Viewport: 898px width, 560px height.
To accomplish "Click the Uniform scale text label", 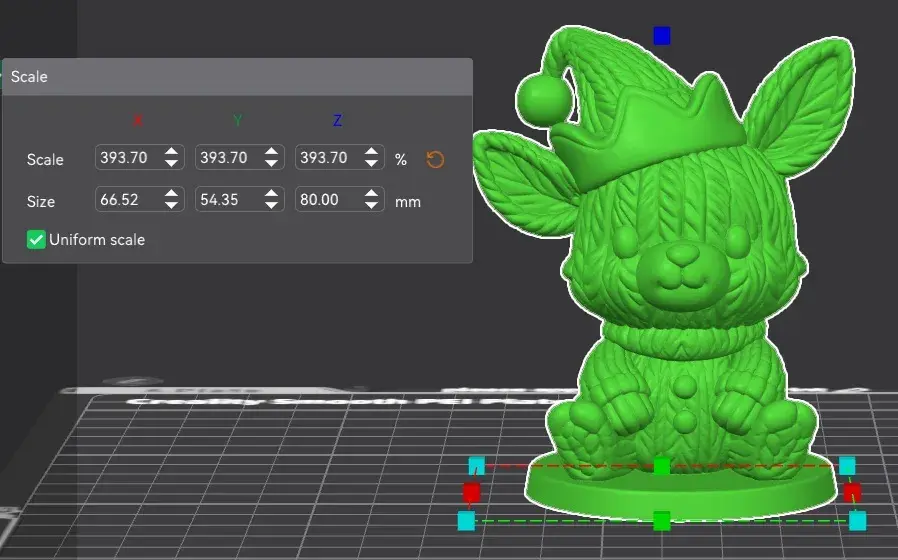I will pyautogui.click(x=97, y=239).
